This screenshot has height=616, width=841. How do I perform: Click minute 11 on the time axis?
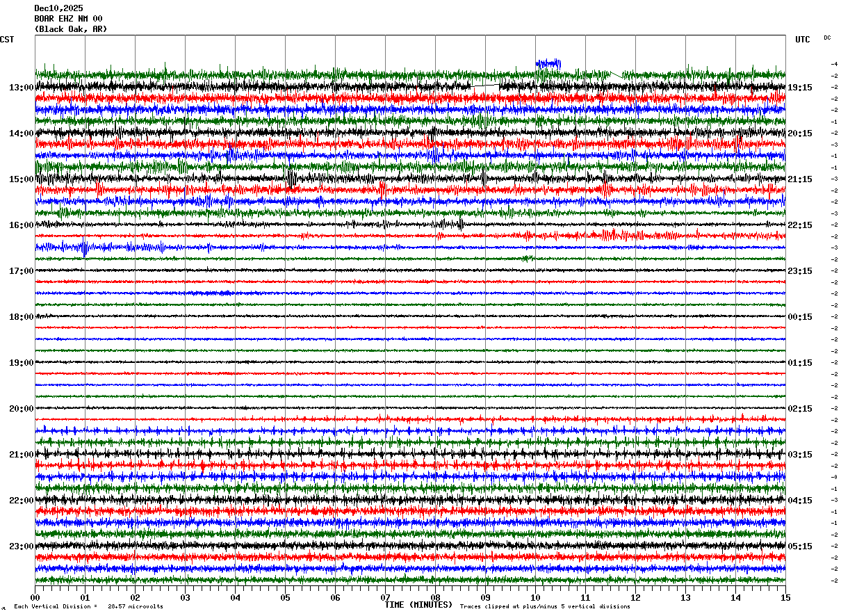(585, 597)
